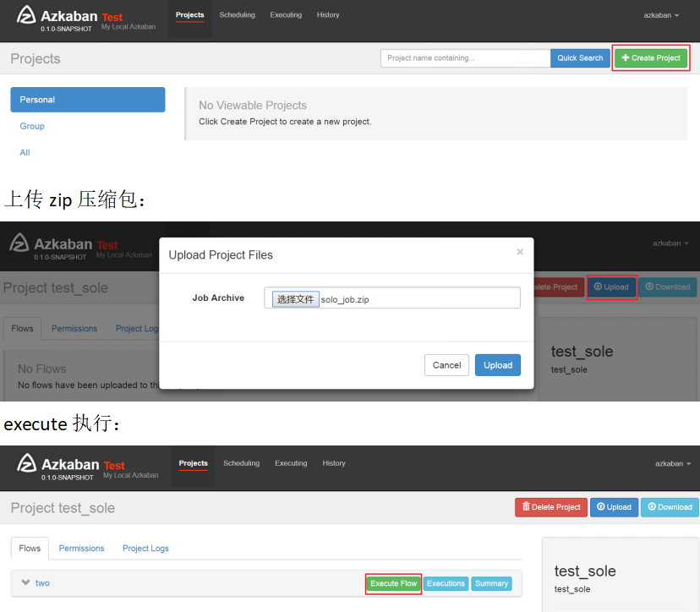The image size is (700, 612).
Task: Open azkaban user dropdown in top header
Action: coord(661,15)
